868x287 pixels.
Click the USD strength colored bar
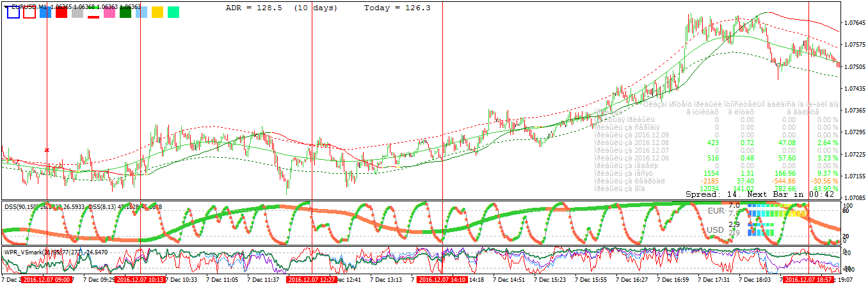point(762,229)
